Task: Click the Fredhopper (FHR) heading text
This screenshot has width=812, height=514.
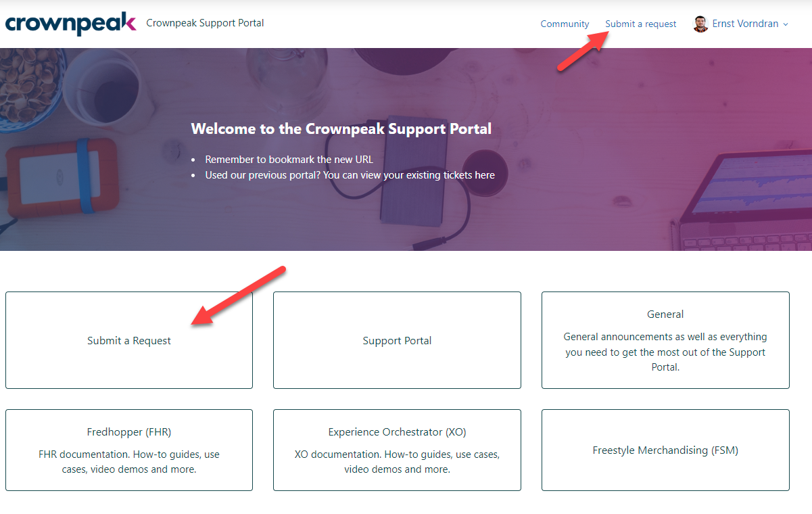Action: [129, 431]
